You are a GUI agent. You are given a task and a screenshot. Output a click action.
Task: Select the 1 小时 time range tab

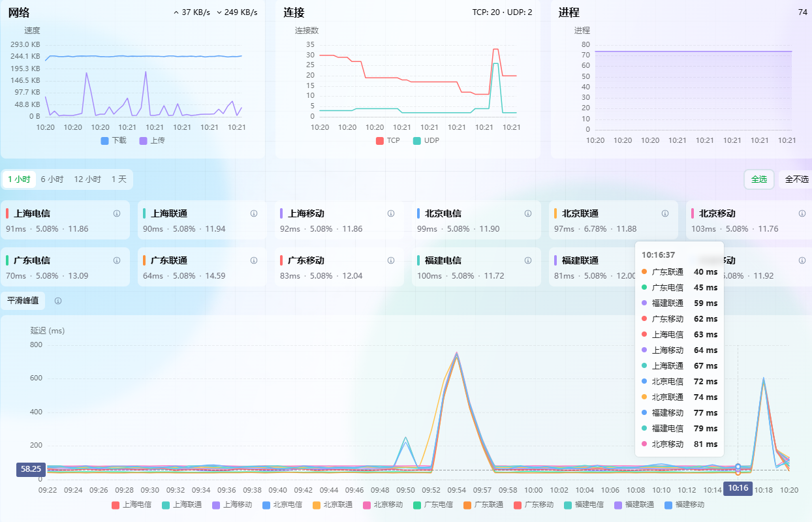click(18, 179)
